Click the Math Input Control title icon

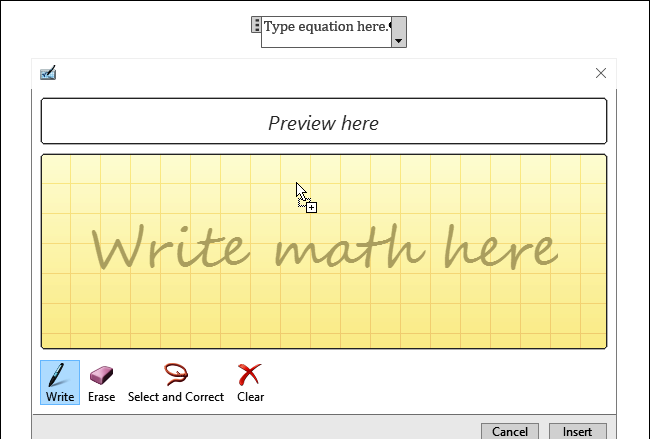click(x=48, y=73)
